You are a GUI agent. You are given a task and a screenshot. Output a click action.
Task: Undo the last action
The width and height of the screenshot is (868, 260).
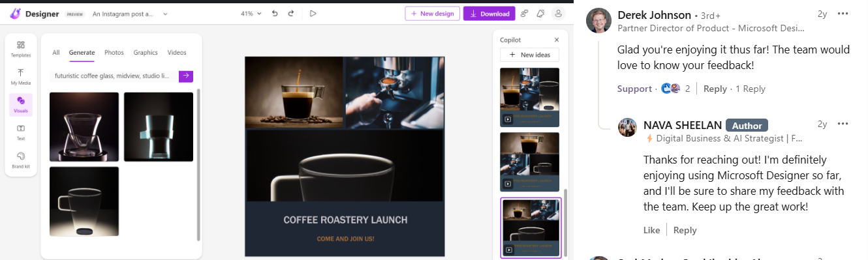pyautogui.click(x=275, y=13)
